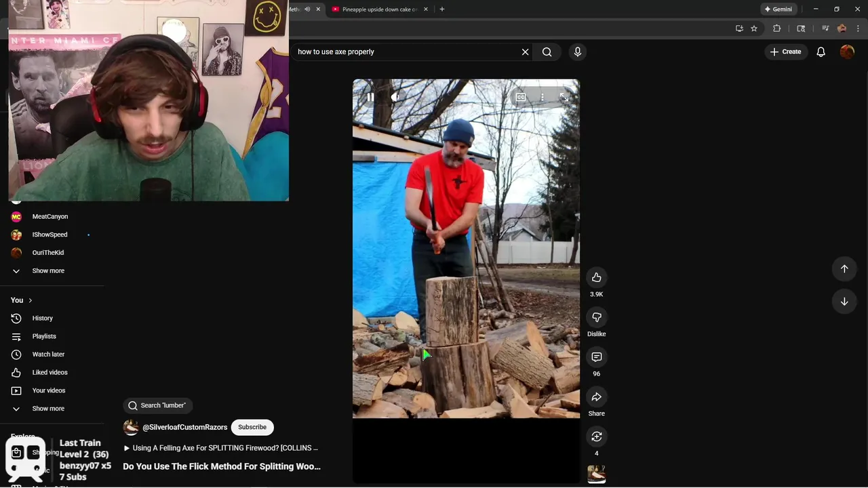Close the Pineapple upside down cake tab
Screen dimensions: 868x488
pos(426,9)
